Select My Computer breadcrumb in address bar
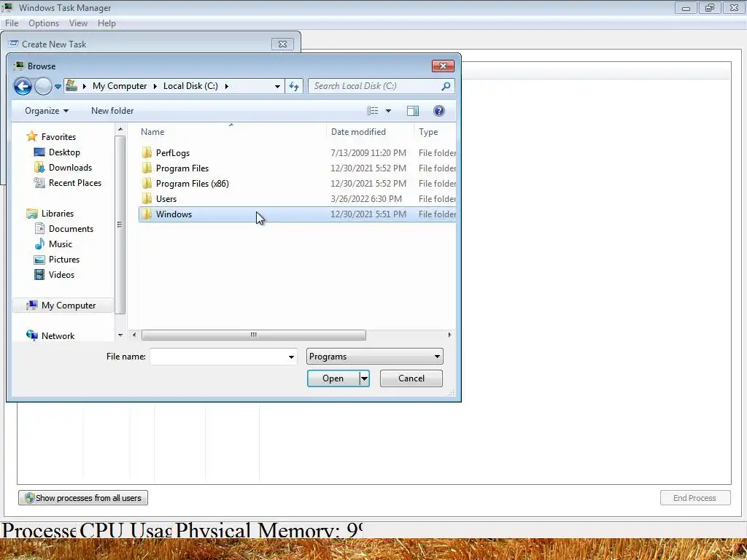 coord(120,86)
